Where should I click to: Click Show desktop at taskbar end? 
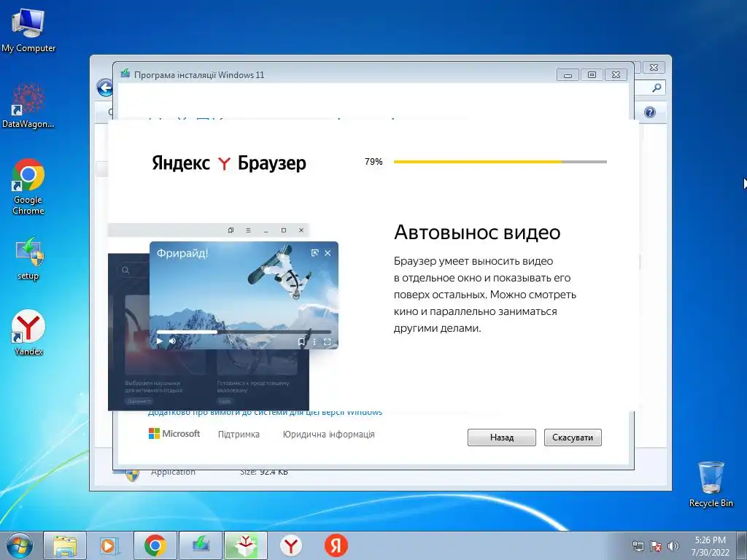[741, 545]
